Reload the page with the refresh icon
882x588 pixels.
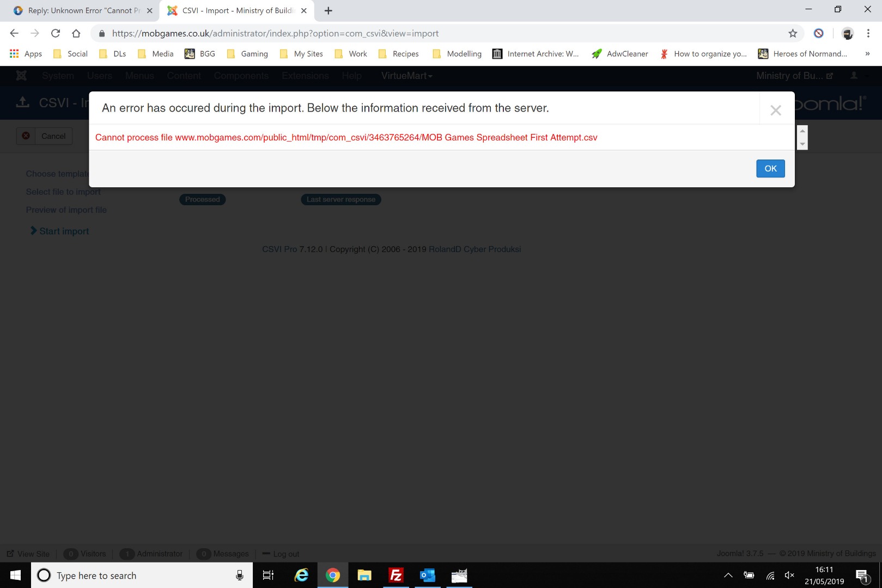[56, 33]
